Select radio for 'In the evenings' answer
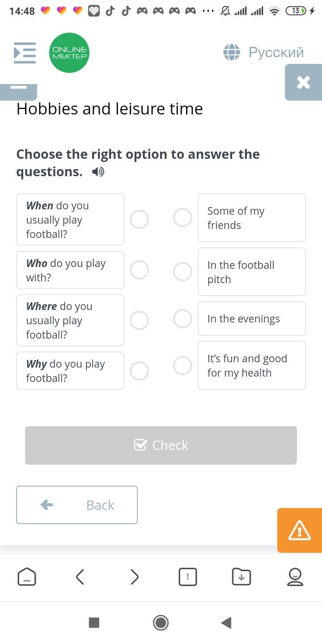 click(x=182, y=318)
